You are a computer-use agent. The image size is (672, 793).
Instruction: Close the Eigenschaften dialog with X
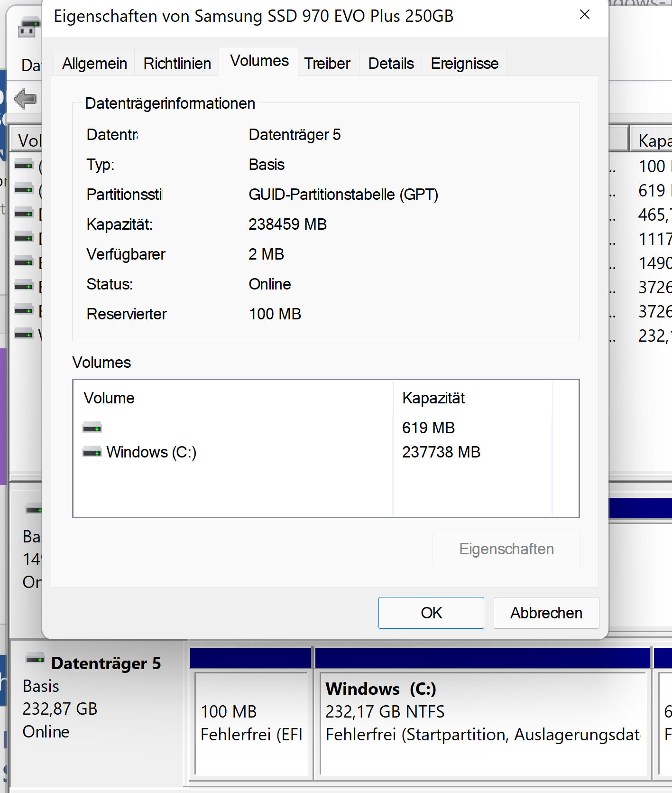click(585, 15)
